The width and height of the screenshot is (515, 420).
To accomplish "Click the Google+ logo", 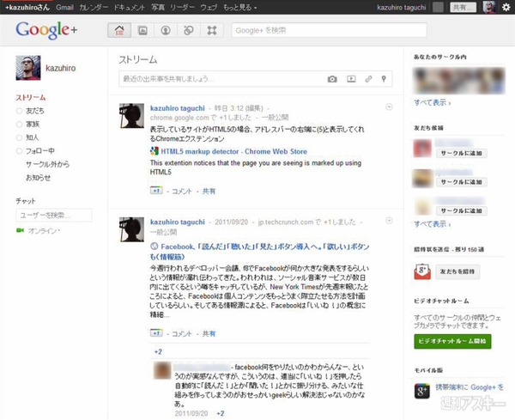I will tap(46, 30).
